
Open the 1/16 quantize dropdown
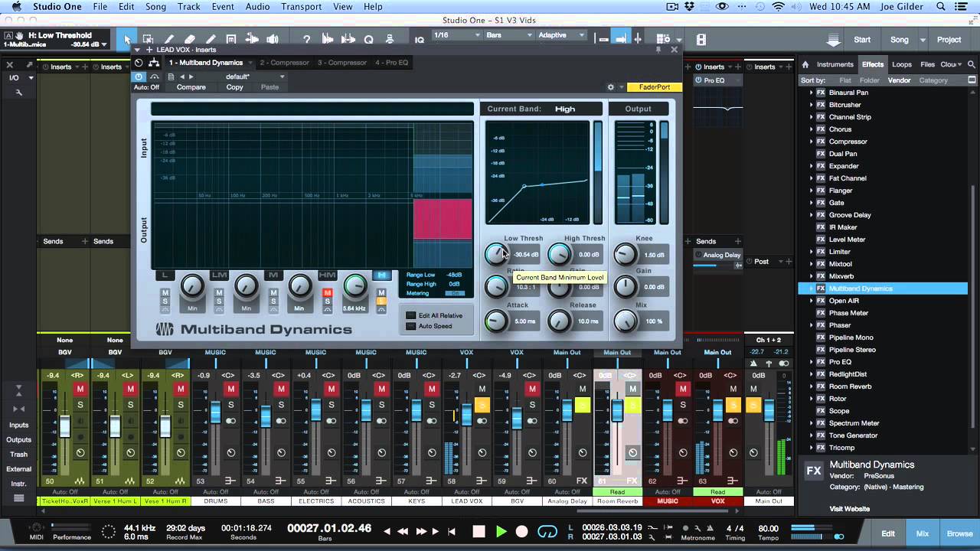[456, 35]
